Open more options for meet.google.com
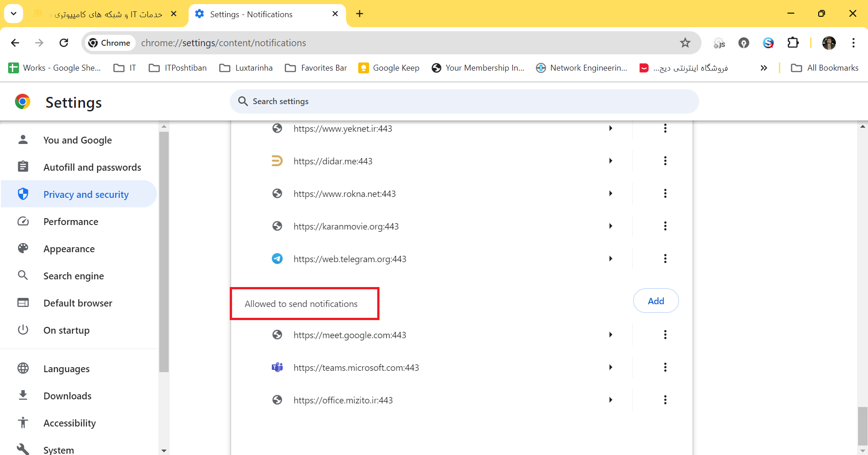The height and width of the screenshot is (455, 868). pyautogui.click(x=665, y=335)
